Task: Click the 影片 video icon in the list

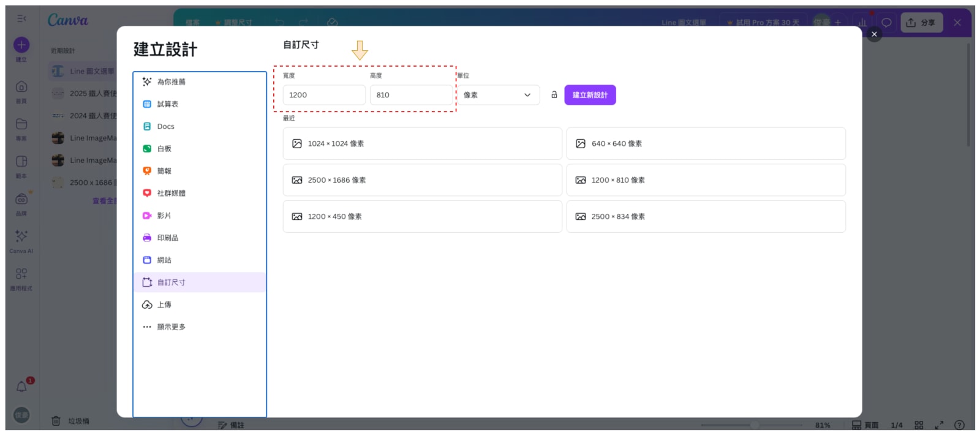Action: coord(147,216)
